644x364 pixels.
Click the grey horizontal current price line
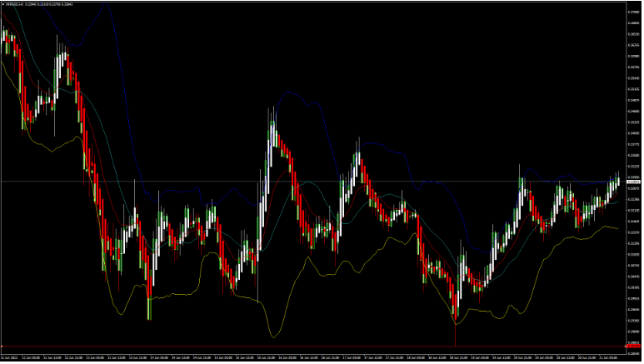coord(313,182)
